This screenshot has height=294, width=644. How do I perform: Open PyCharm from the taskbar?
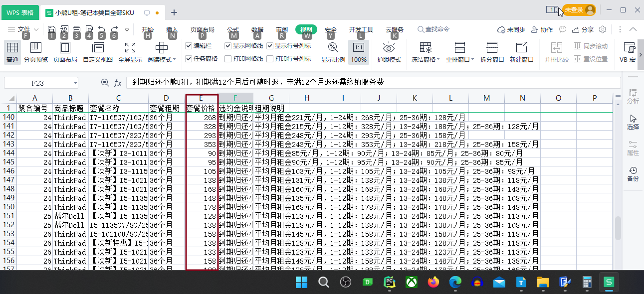pos(390,283)
